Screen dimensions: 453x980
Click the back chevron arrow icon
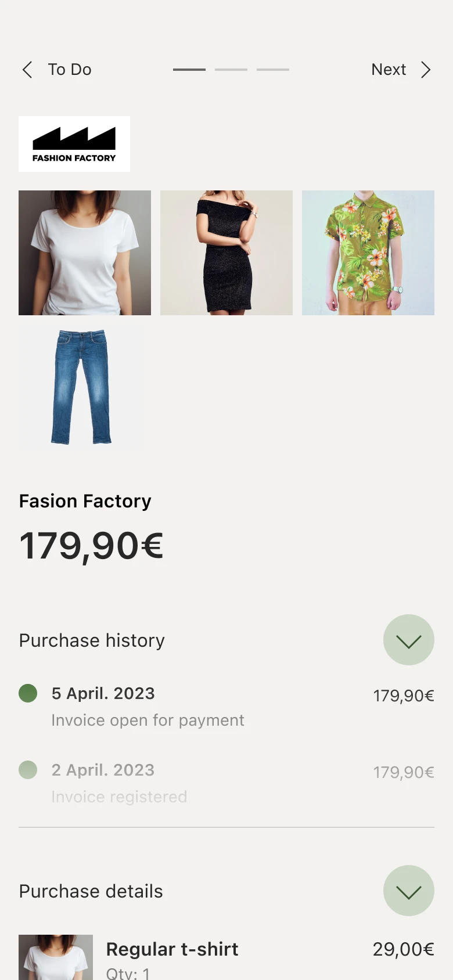[27, 70]
